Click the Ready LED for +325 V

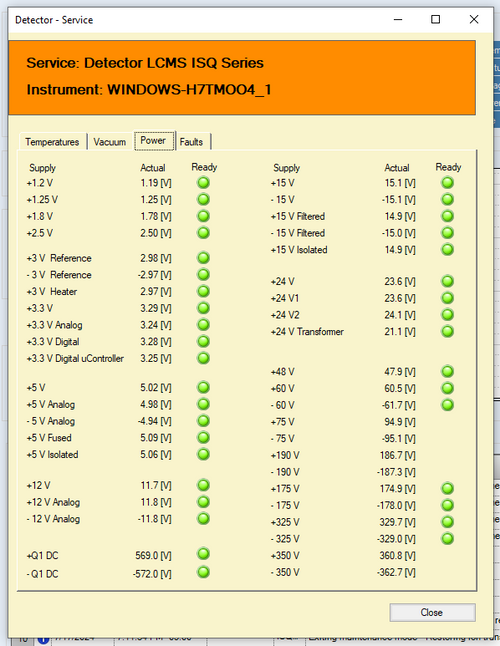[x=448, y=522]
